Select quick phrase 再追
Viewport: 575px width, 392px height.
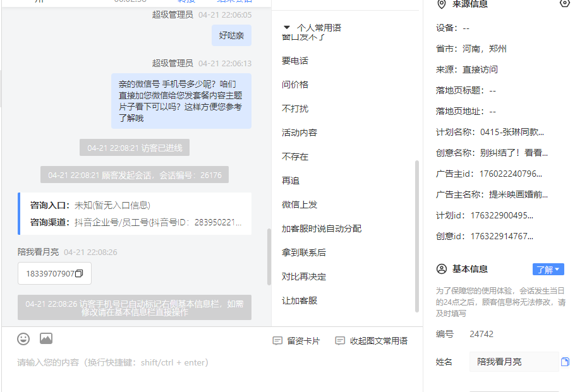pyautogui.click(x=291, y=181)
